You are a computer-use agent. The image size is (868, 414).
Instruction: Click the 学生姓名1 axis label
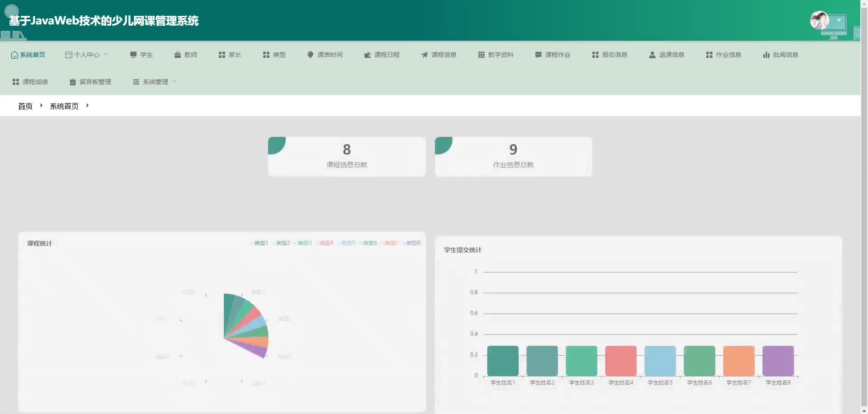click(503, 383)
